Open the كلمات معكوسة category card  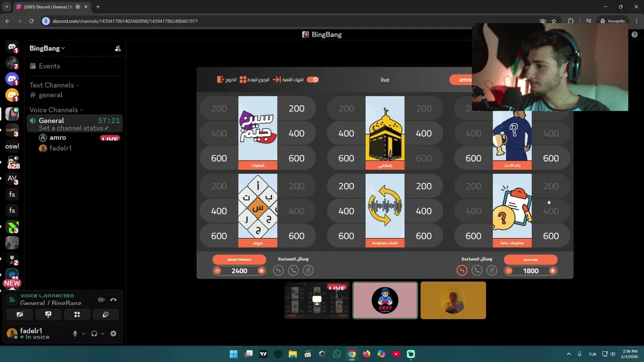pos(385,210)
